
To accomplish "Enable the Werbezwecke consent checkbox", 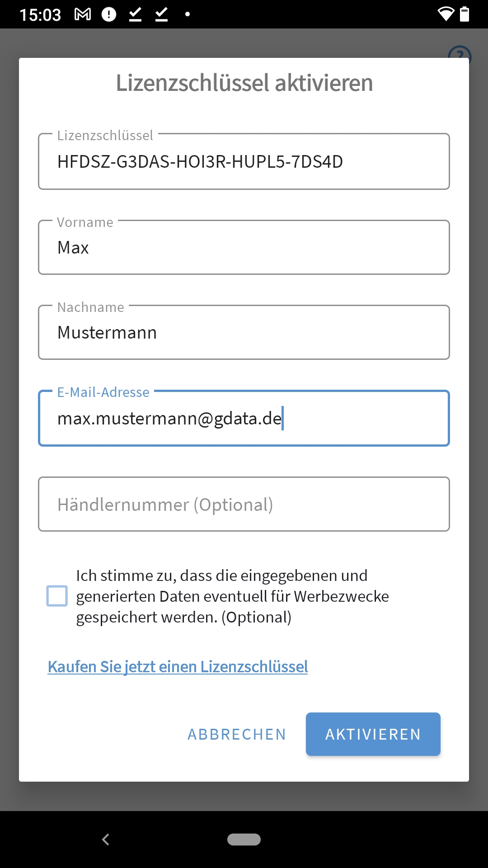I will tap(57, 596).
